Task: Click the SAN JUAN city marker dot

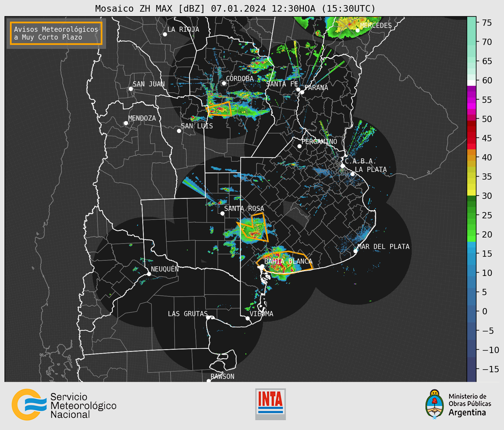Action: [x=131, y=89]
